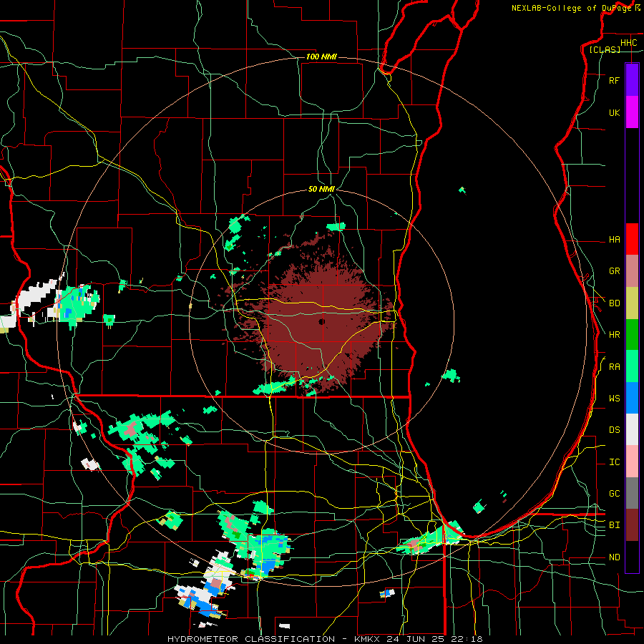Click the olive-yellow BD legend swatch
The width and height of the screenshot is (644, 644).
point(632,303)
